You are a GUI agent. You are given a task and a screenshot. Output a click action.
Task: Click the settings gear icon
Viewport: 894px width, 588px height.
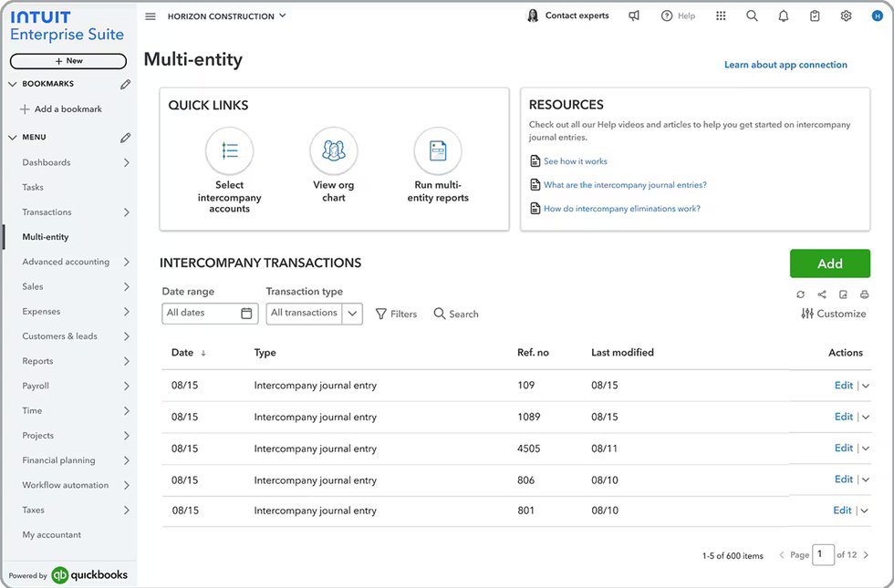click(846, 16)
